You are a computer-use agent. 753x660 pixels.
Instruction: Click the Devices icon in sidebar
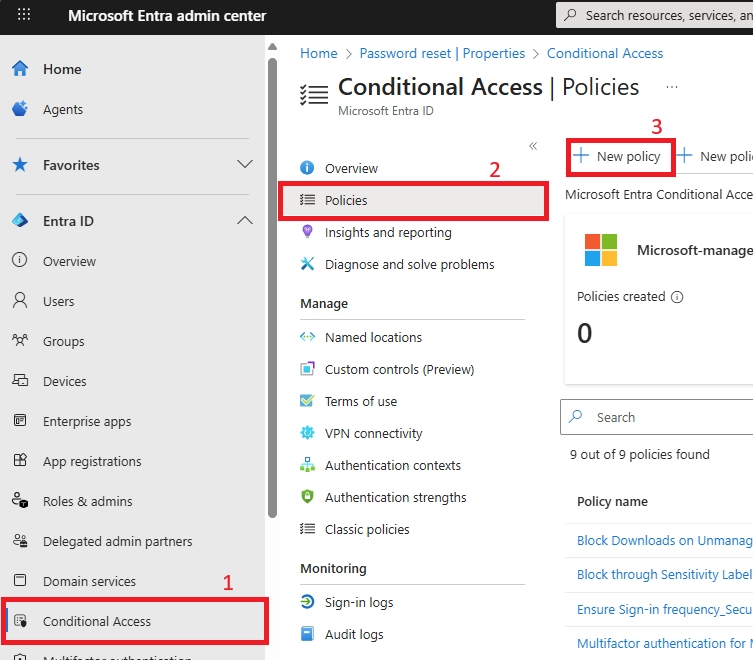[20, 380]
